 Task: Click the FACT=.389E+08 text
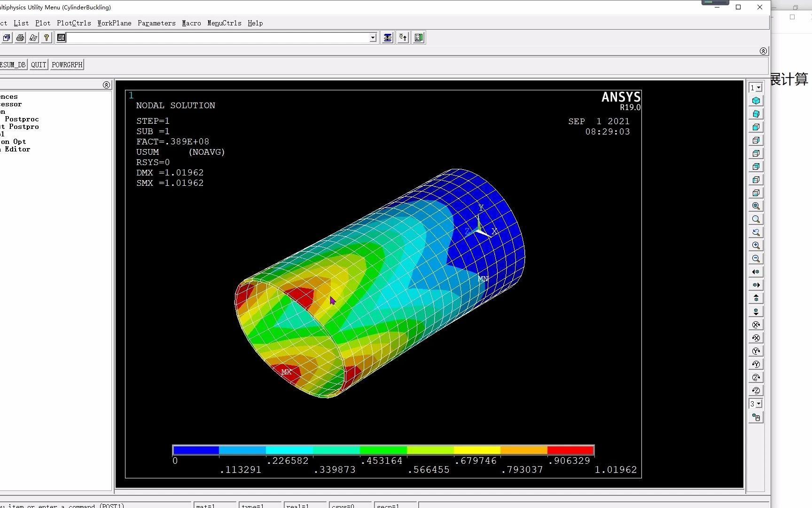tap(172, 142)
